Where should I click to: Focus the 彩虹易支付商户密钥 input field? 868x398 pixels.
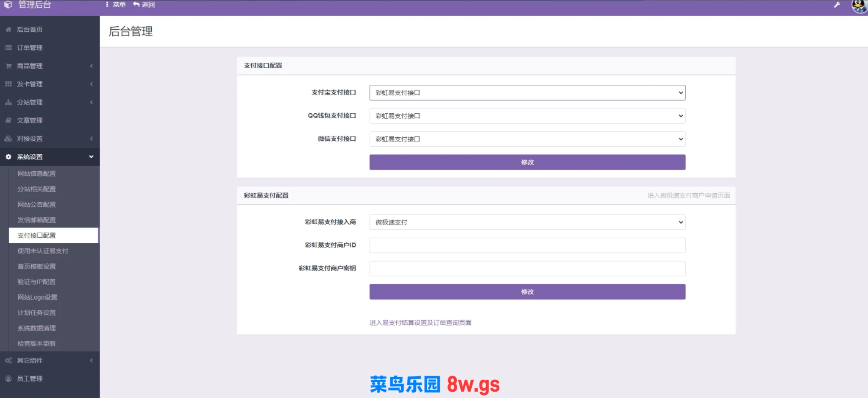(527, 269)
